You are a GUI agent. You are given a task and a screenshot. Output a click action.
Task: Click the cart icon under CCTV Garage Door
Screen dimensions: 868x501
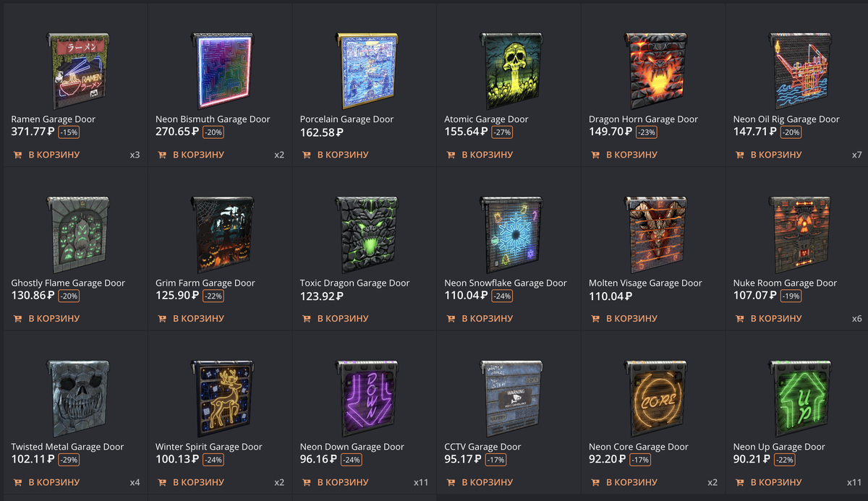click(x=451, y=482)
